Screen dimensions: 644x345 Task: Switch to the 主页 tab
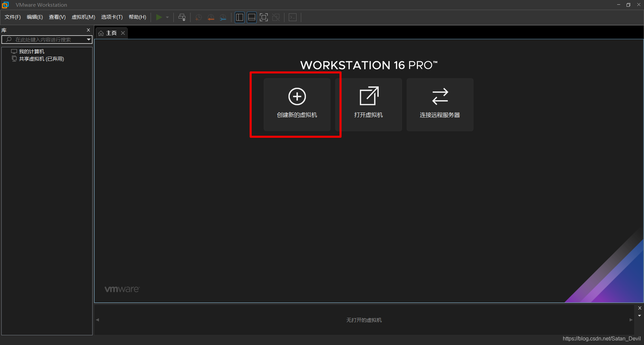(111, 33)
